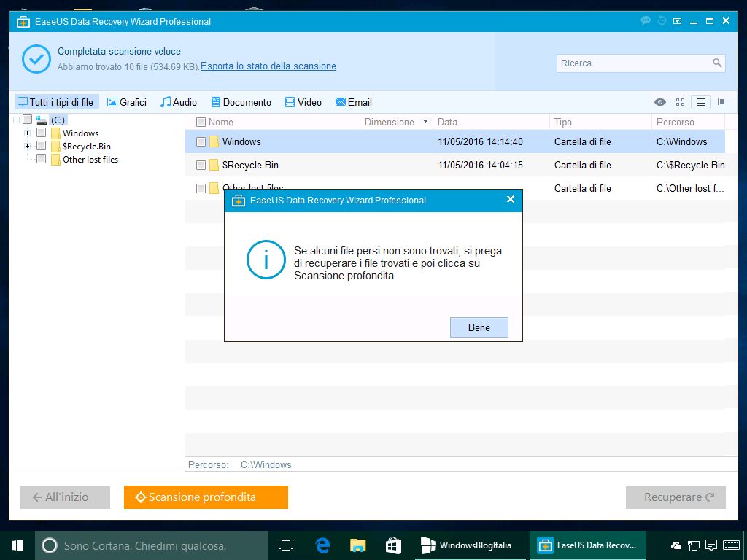Select the Tutti i tipi di file filter

coord(56,102)
